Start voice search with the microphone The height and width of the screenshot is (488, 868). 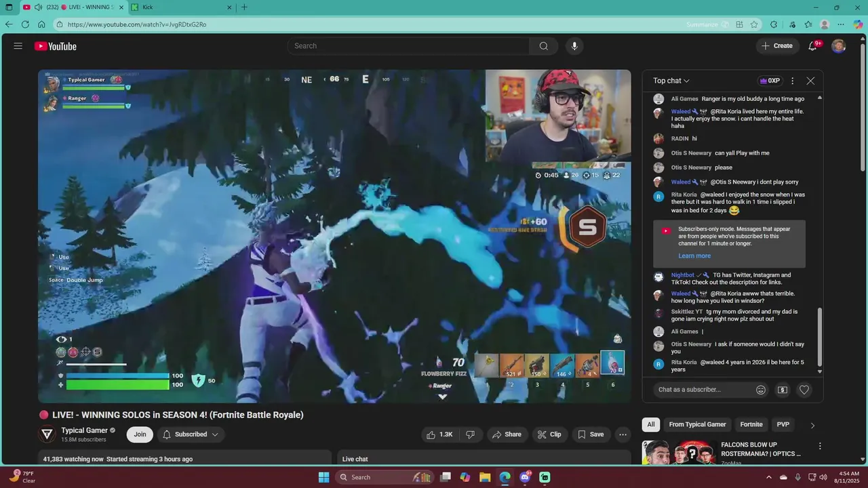(x=574, y=46)
